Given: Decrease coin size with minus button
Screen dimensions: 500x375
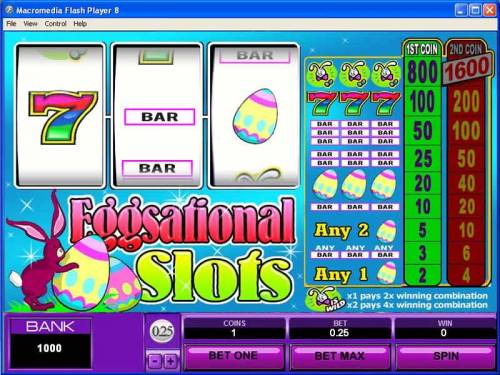Looking at the screenshot, I should tap(154, 361).
